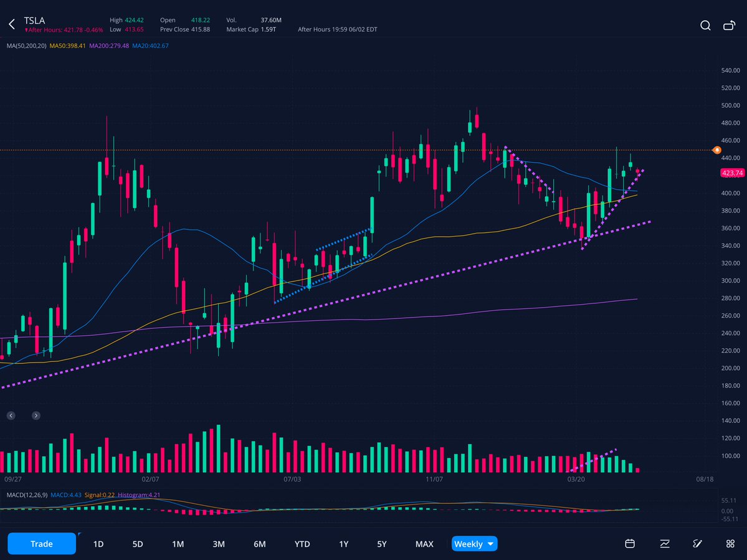Click the 07/03 date axis label
The height and width of the screenshot is (560, 747).
point(292,479)
